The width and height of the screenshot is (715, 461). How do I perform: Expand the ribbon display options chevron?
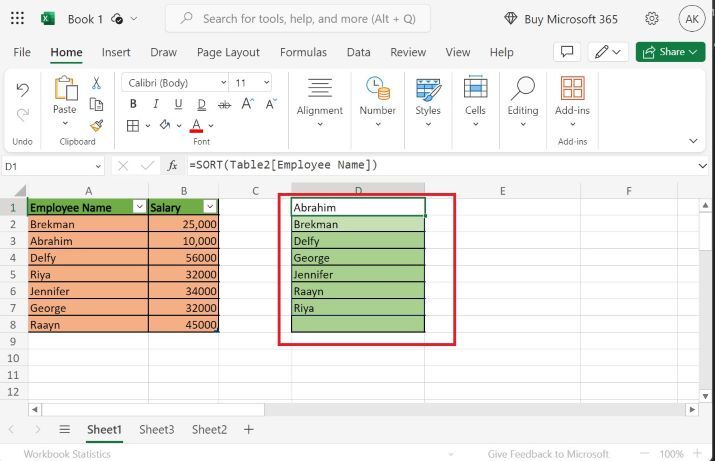(693, 141)
